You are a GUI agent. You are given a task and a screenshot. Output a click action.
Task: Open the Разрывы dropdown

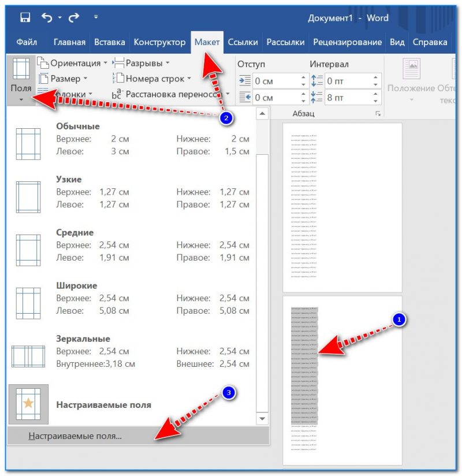coord(141,63)
